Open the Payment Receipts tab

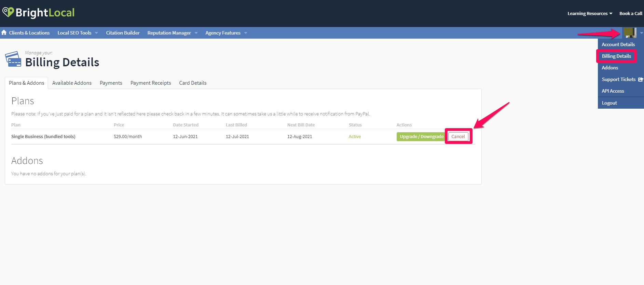(x=151, y=83)
